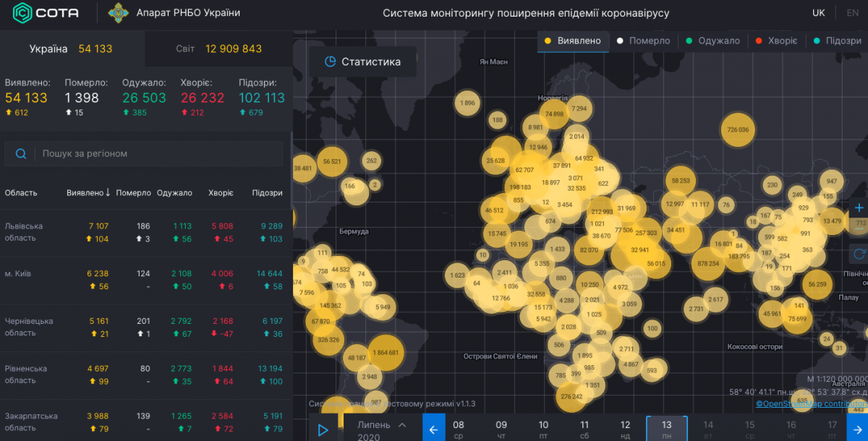Click the Пошук за регіоном field

146,153
